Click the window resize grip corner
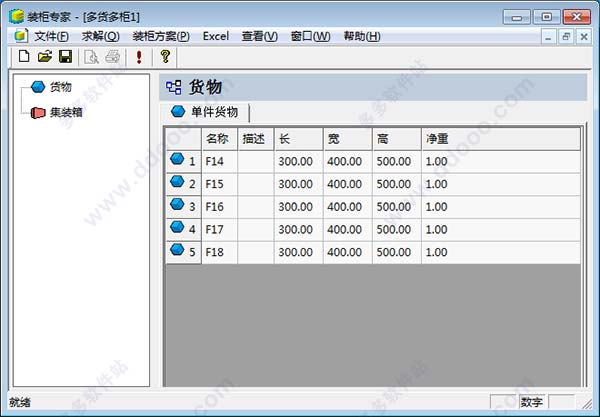The width and height of the screenshot is (600, 417). (x=586, y=403)
